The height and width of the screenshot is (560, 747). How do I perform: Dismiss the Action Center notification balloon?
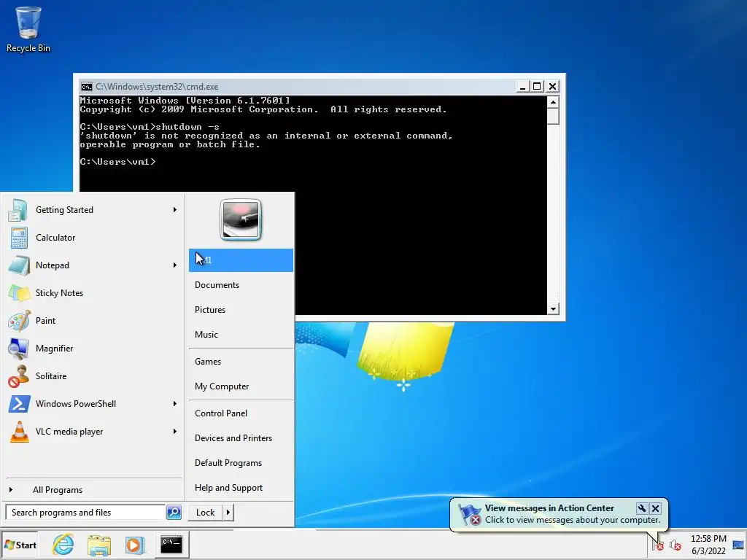(656, 508)
